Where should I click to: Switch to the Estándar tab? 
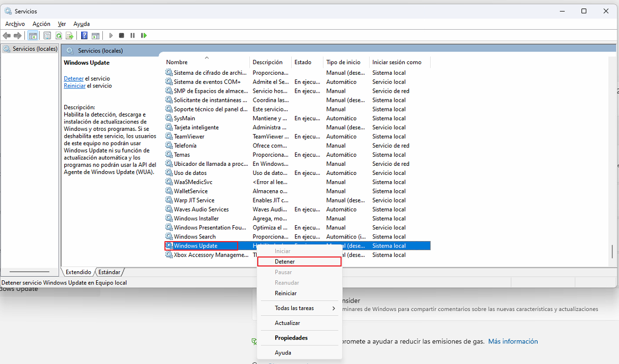(109, 272)
